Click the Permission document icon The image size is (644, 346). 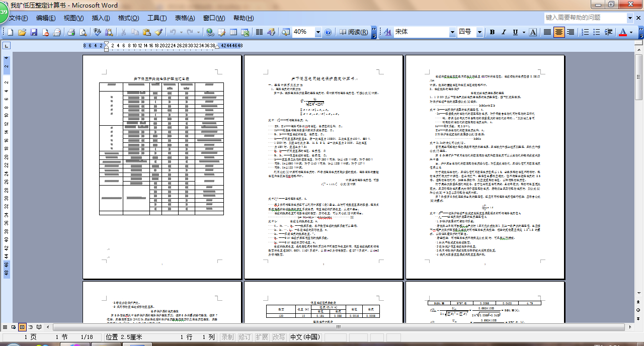[45, 32]
